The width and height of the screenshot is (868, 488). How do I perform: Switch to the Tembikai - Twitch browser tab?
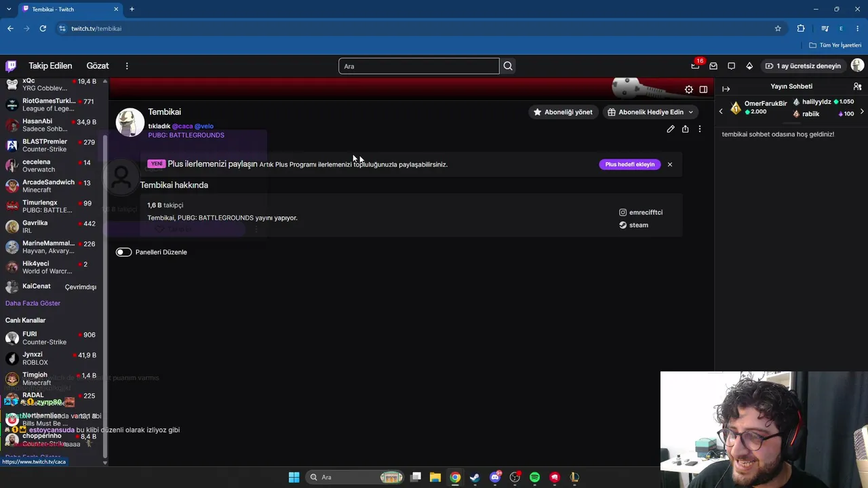pyautogui.click(x=71, y=9)
